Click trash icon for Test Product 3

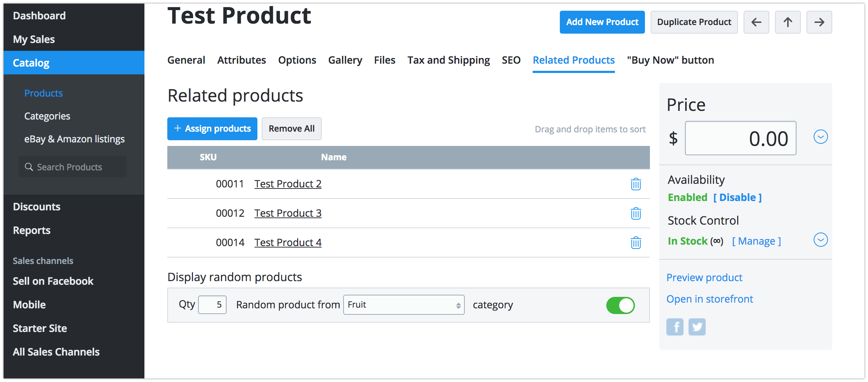[636, 214]
